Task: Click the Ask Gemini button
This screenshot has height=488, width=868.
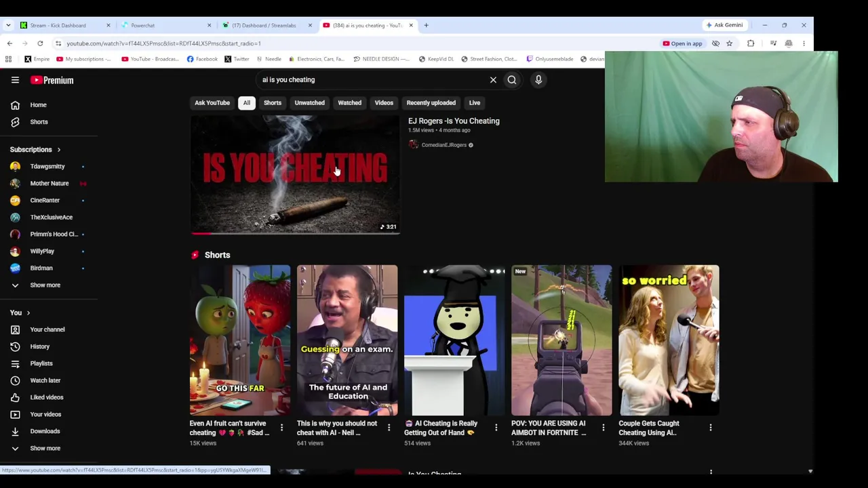Action: pyautogui.click(x=724, y=25)
